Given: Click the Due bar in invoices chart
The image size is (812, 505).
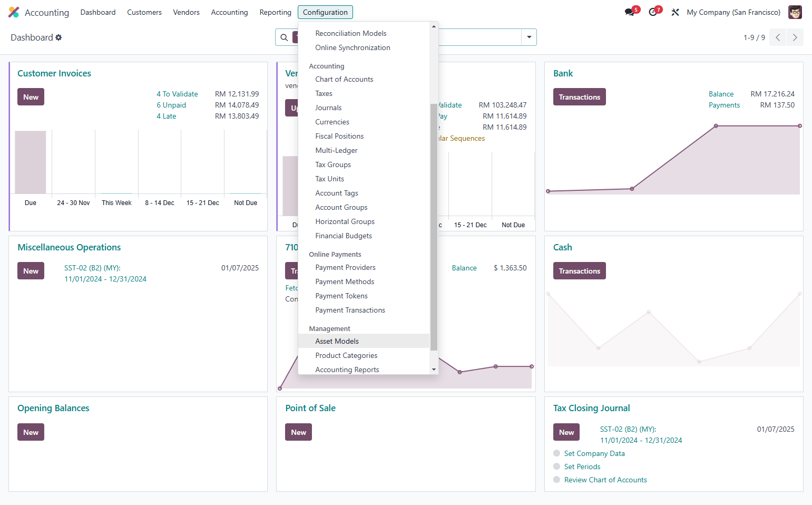Looking at the screenshot, I should [31, 162].
